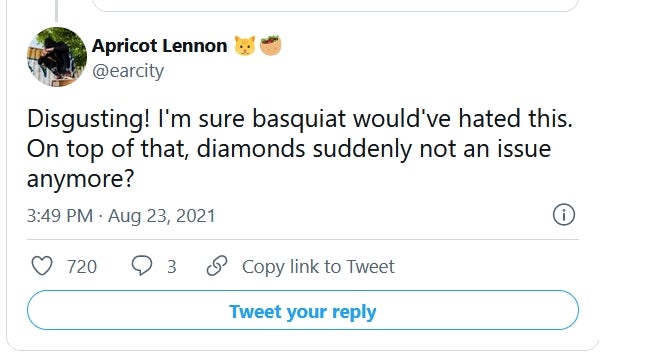655x363 pixels.
Task: Click the chain link icon
Action: [217, 266]
